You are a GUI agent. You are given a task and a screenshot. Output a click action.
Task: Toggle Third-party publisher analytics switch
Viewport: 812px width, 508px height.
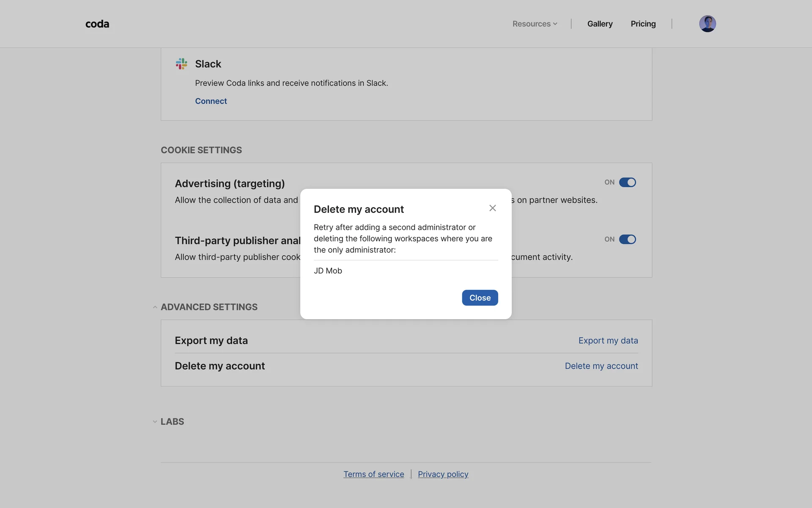click(x=627, y=240)
